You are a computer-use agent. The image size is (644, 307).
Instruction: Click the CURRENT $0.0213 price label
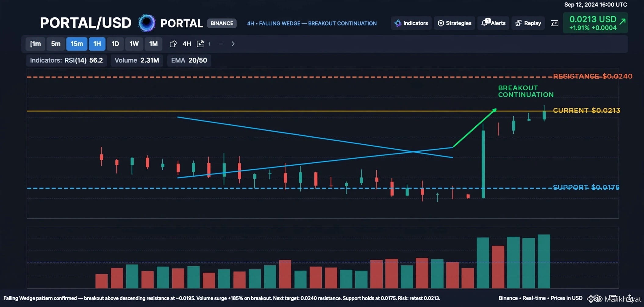point(586,110)
